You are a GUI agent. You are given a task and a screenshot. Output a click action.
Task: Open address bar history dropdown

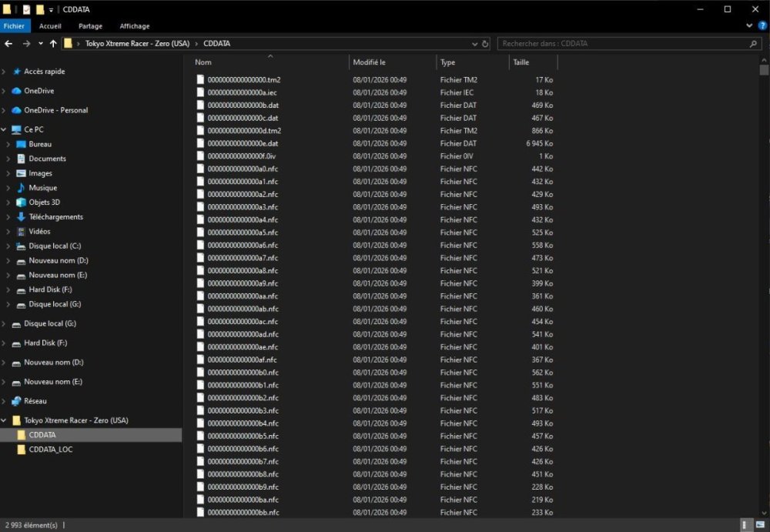pyautogui.click(x=474, y=44)
